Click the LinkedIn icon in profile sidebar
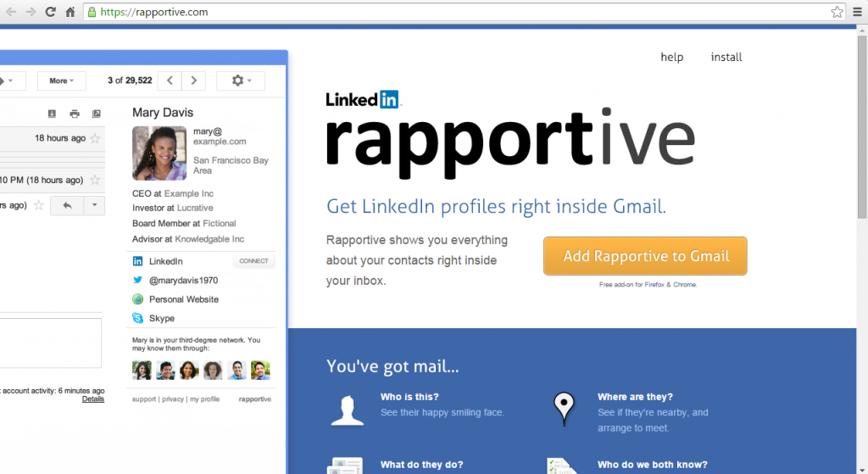Viewport: 868px width, 474px height. (138, 261)
